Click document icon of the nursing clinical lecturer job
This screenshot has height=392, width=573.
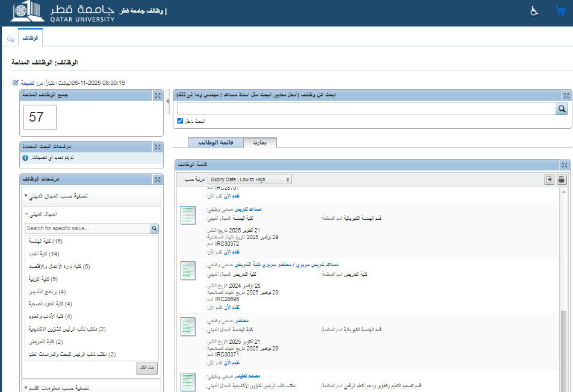tap(188, 270)
